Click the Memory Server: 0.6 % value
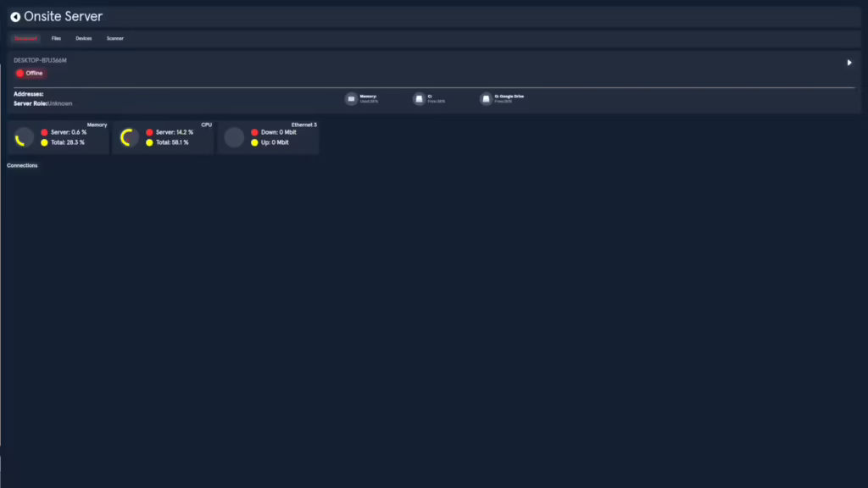The image size is (868, 488). 69,132
